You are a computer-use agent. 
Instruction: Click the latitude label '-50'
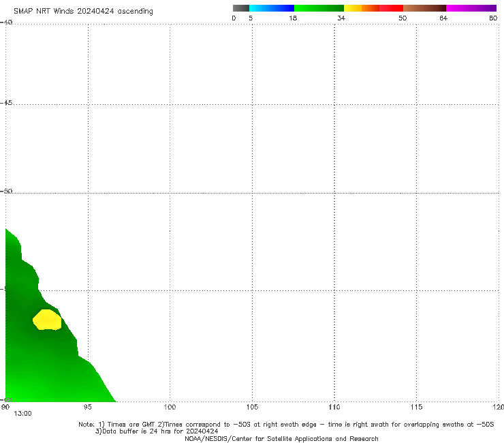pyautogui.click(x=6, y=192)
